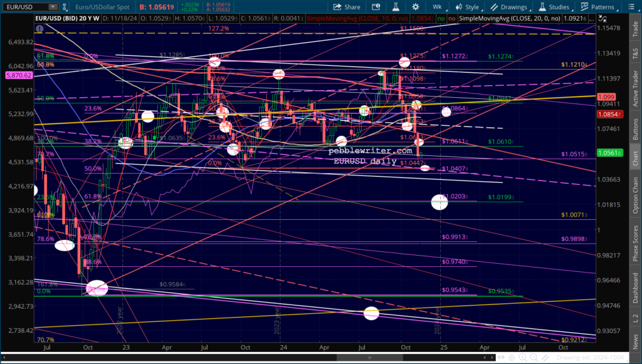Screen dimensions: 642x364
Task: Open the Phase Scores side tab
Action: click(x=636, y=243)
